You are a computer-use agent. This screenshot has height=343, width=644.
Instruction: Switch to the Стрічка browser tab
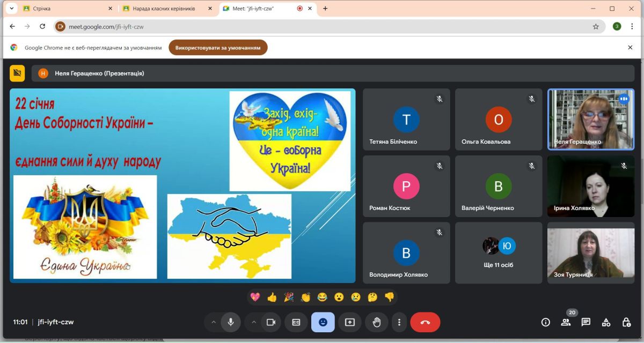(x=64, y=9)
